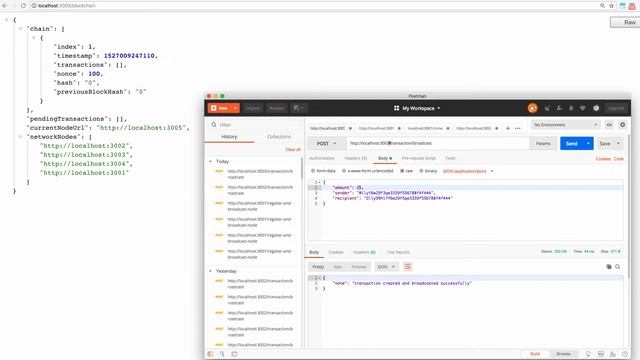Click the Raw button in browser JSON viewer
Screen dimensions: 640x360
pos(625,22)
